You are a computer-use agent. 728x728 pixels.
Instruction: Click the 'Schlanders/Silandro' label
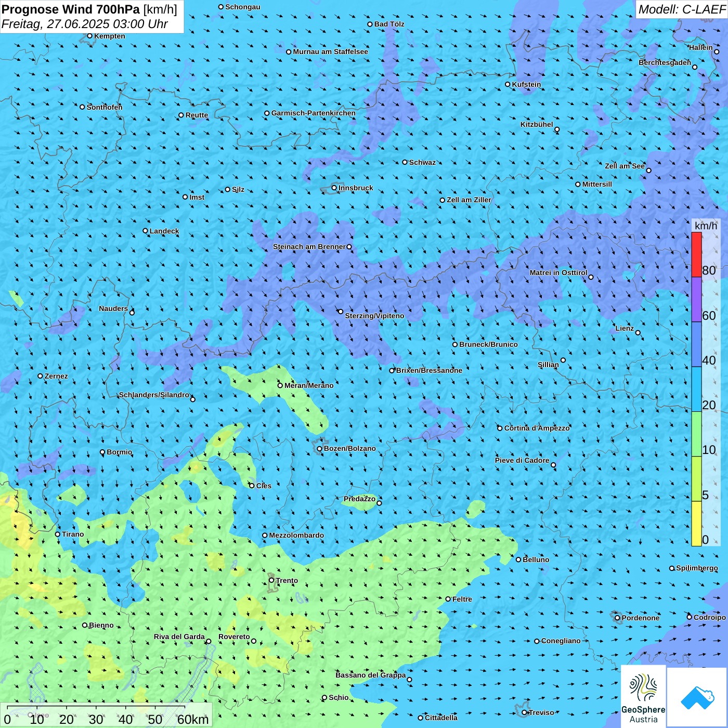coord(154,395)
